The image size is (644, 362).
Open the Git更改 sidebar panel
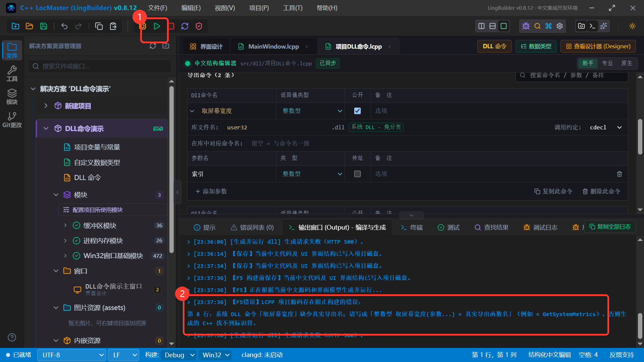coord(12,120)
